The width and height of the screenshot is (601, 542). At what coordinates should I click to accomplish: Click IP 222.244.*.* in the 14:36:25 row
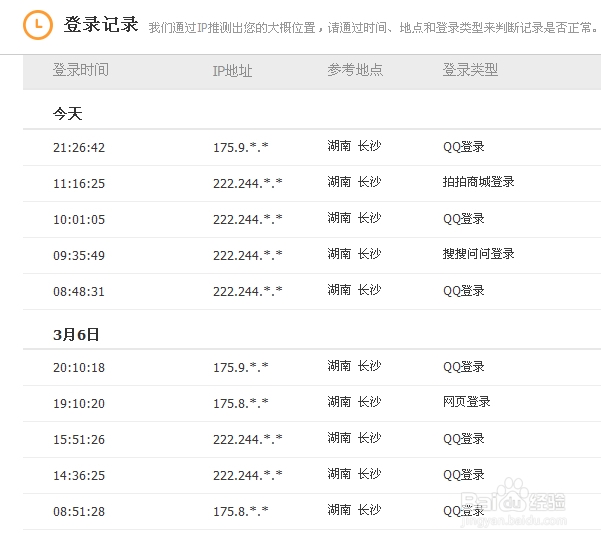coord(248,476)
